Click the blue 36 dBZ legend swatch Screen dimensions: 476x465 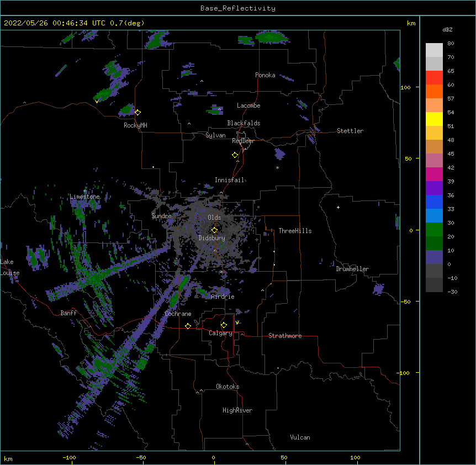coord(434,202)
